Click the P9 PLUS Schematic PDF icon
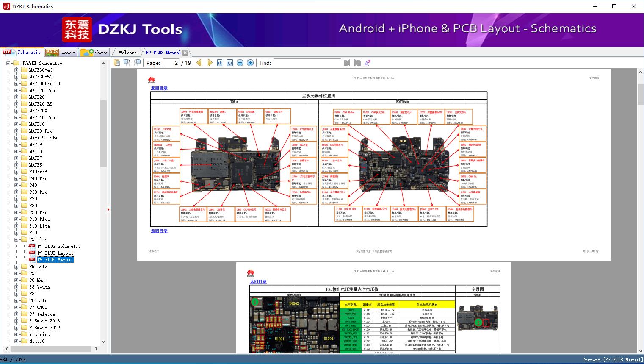The height and width of the screenshot is (364, 644). (x=32, y=246)
